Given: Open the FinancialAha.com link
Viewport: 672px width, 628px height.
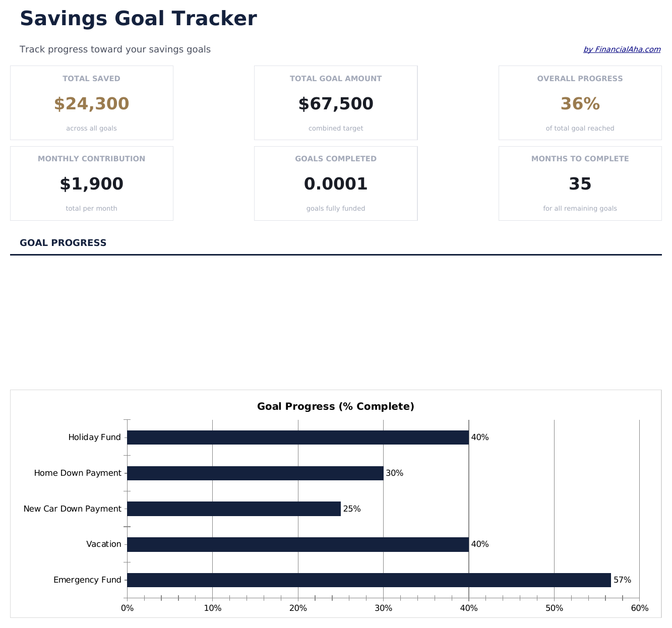Looking at the screenshot, I should 622,49.
